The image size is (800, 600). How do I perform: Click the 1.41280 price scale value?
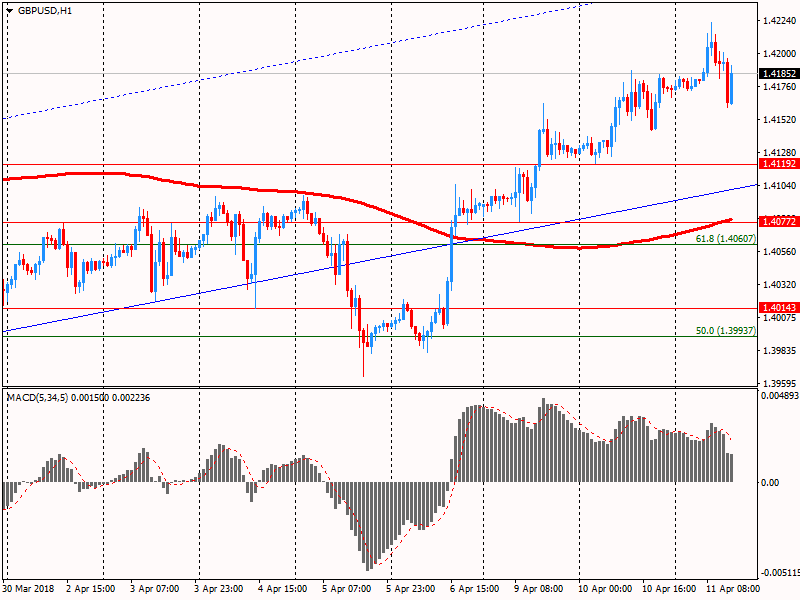coord(779,153)
